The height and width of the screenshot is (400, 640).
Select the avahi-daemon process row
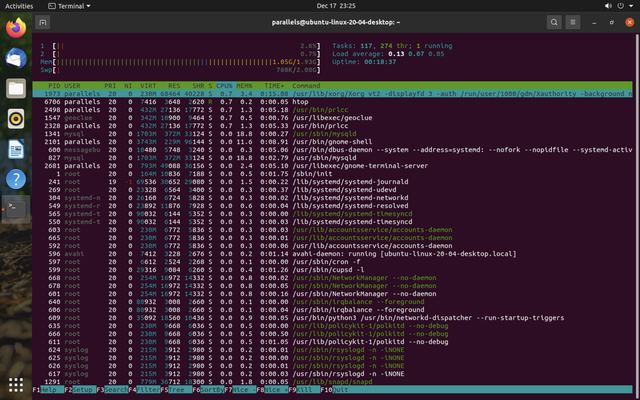point(332,254)
